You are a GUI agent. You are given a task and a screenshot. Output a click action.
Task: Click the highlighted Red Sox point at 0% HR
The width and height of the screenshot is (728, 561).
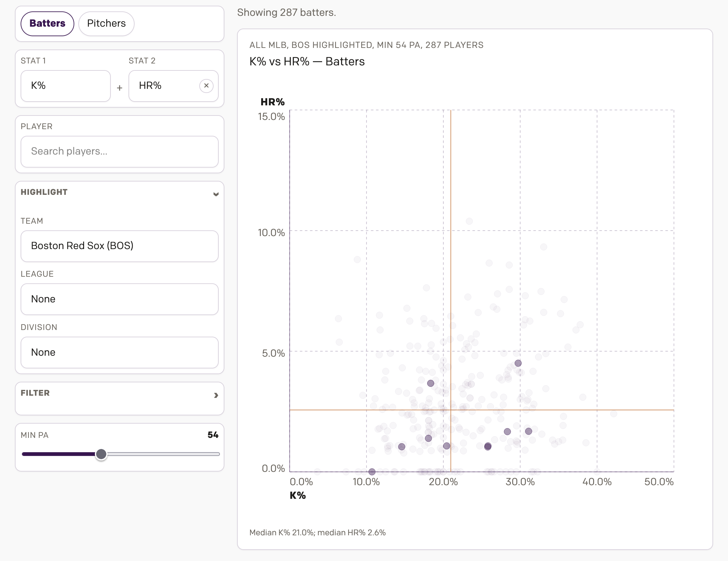tap(372, 472)
